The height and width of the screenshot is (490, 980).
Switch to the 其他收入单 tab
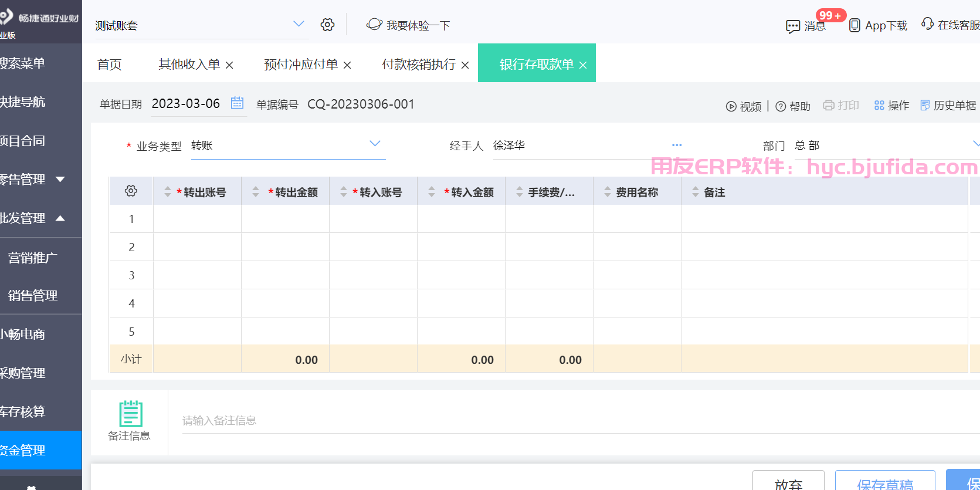coord(189,65)
